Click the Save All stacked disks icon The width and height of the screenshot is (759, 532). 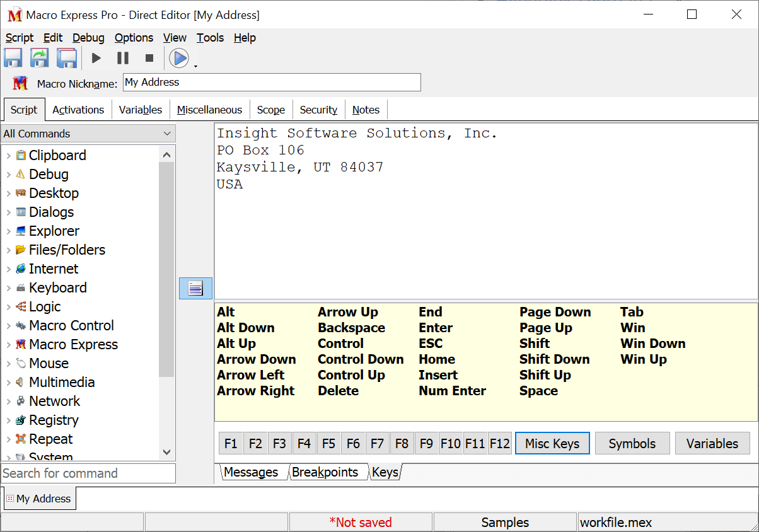click(67, 58)
